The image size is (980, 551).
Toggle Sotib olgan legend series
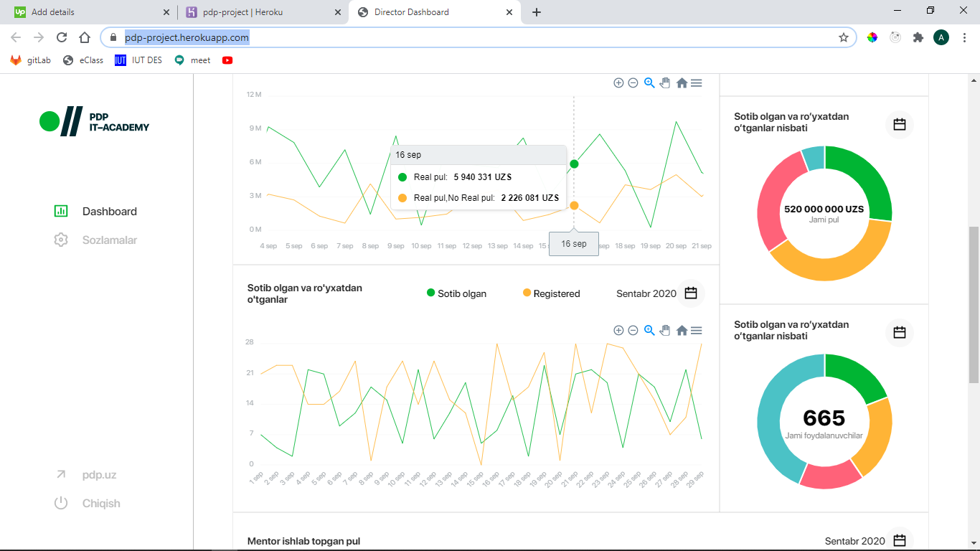click(x=456, y=293)
